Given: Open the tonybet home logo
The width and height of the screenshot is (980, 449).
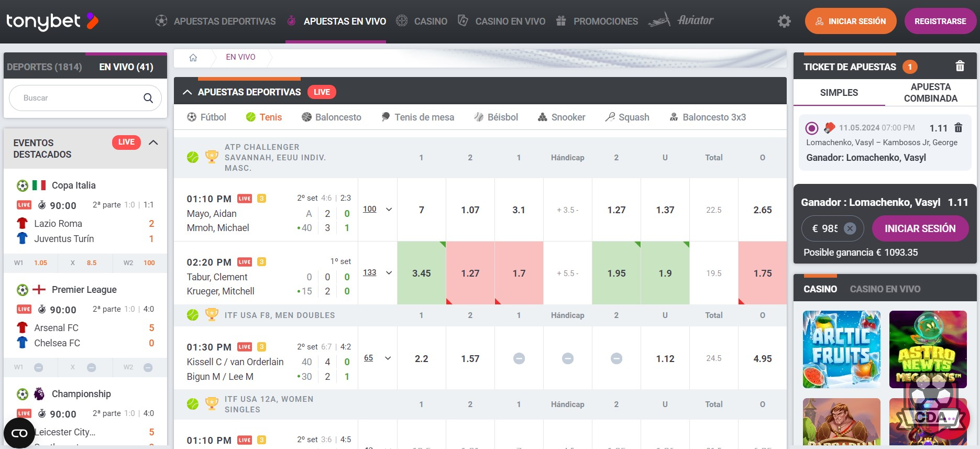Looking at the screenshot, I should click(52, 21).
